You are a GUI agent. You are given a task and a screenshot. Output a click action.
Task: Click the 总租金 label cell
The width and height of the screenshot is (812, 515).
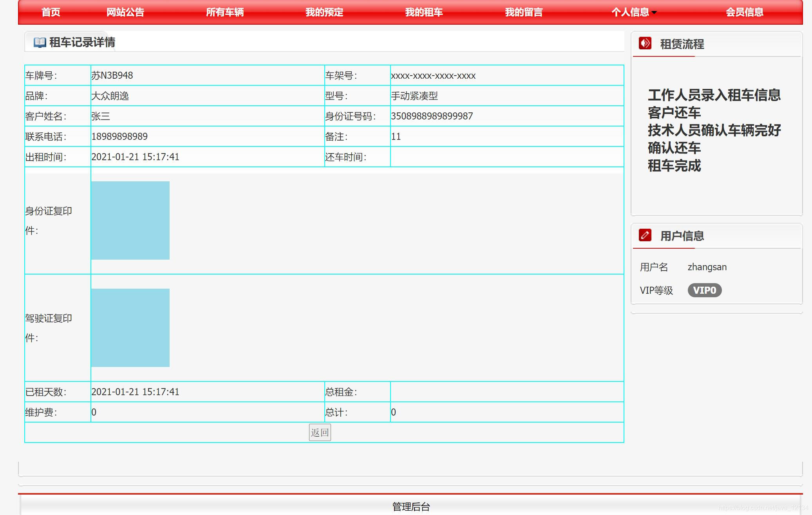coord(357,392)
